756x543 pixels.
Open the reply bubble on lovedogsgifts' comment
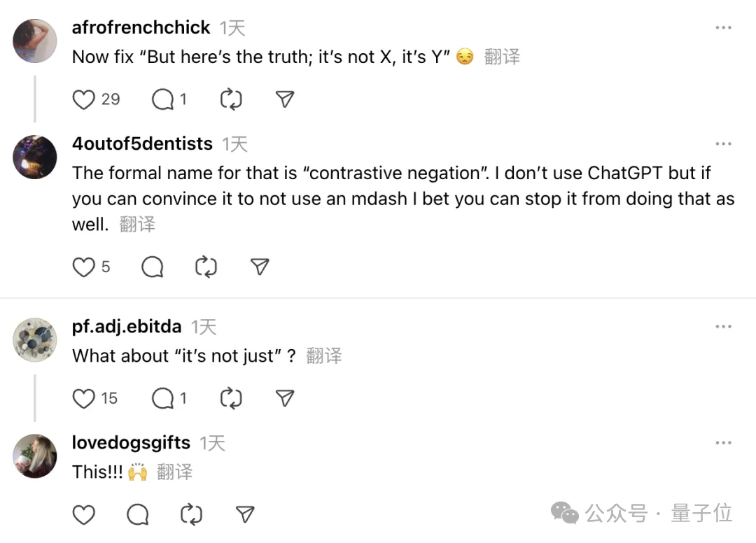pos(137,514)
